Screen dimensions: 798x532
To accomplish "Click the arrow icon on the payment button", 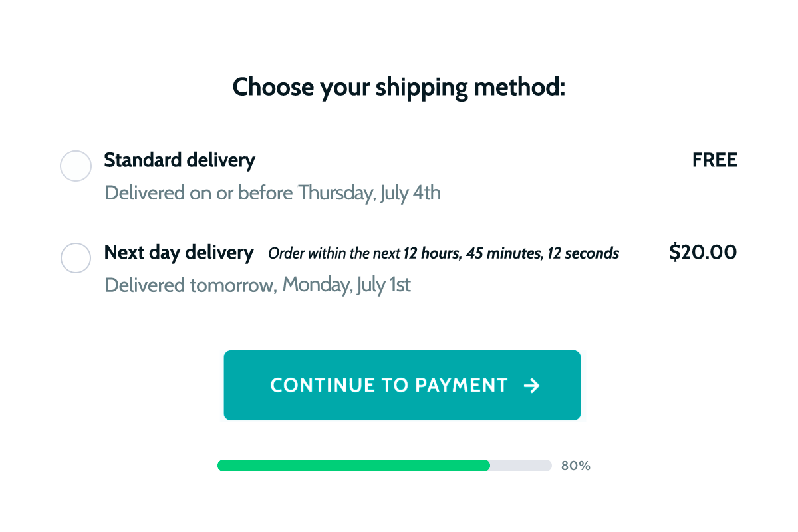I will [x=531, y=386].
